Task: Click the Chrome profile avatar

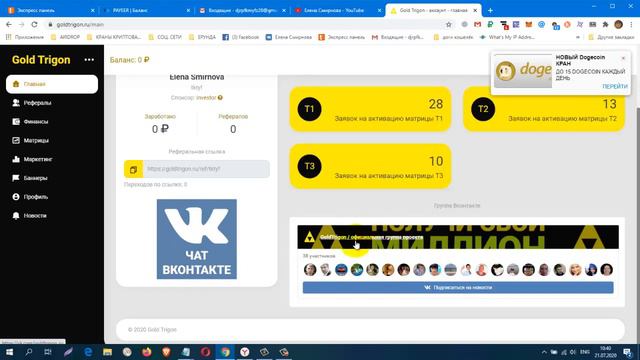Action: click(x=618, y=24)
